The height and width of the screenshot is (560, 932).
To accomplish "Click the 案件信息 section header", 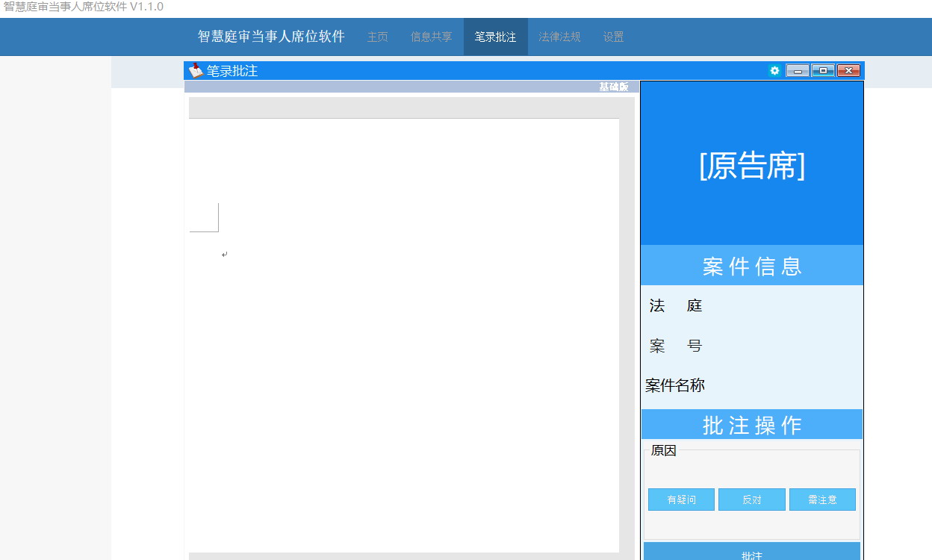I will click(752, 266).
